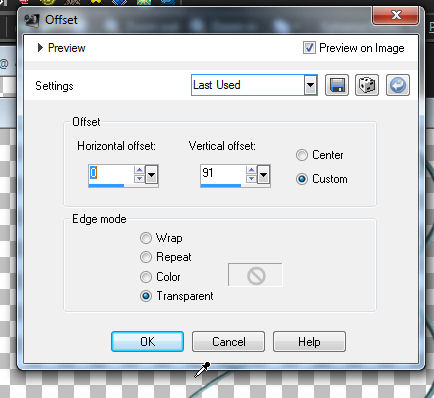
Task: Save the current preset with the floppy disk icon
Action: point(337,85)
